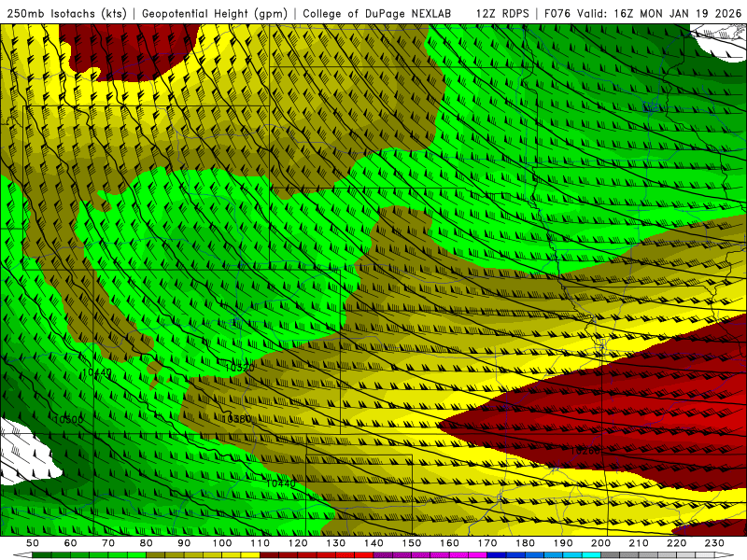Click the 180 value on the color scale

point(526,543)
